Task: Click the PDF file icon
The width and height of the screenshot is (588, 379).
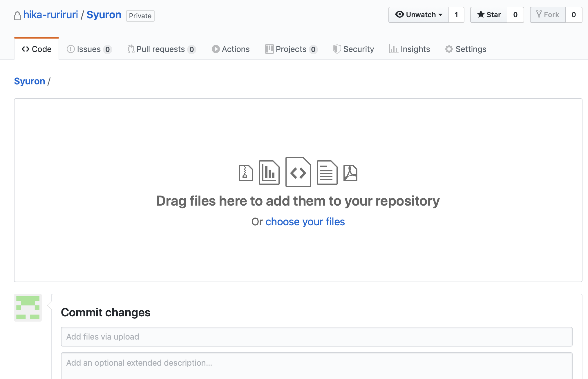Action: (350, 173)
